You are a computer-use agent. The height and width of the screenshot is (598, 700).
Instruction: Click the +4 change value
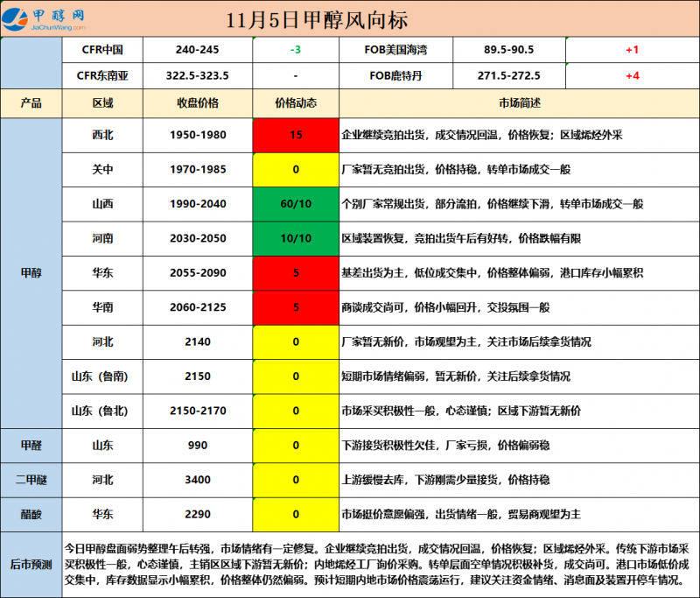[633, 76]
